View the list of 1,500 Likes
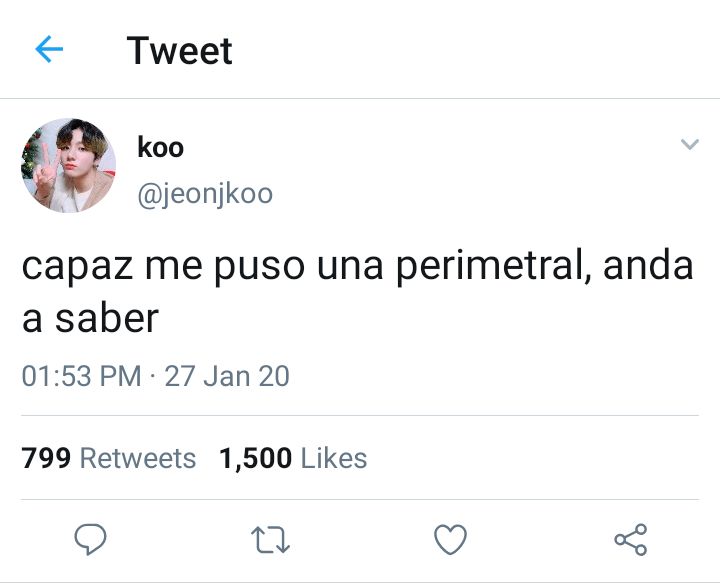Viewport: 720px width, 585px height. 293,458
